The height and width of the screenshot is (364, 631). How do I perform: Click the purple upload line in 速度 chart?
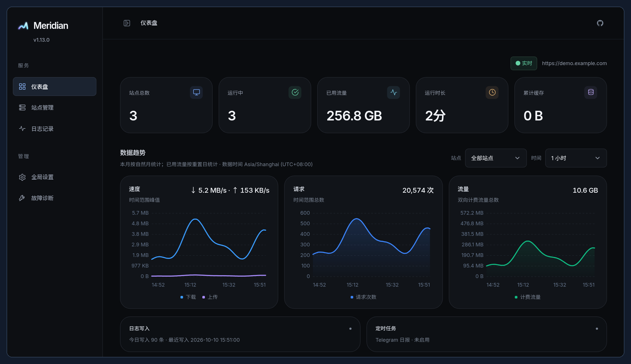click(209, 275)
